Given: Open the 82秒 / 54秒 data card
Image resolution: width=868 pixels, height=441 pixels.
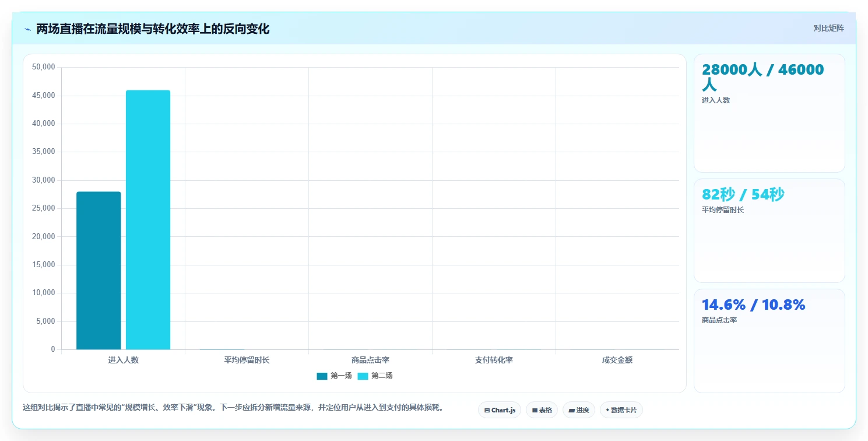Looking at the screenshot, I should coord(769,230).
